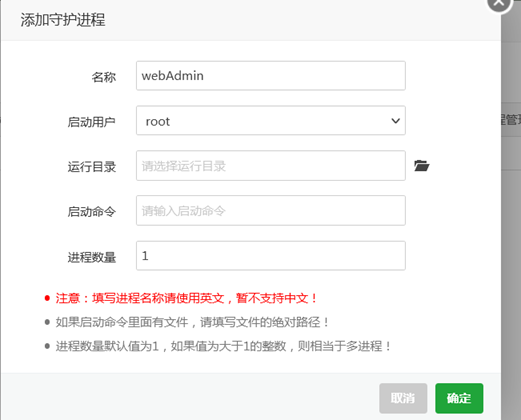The height and width of the screenshot is (420, 521).
Task: Click the 名称 field label
Action: point(104,77)
